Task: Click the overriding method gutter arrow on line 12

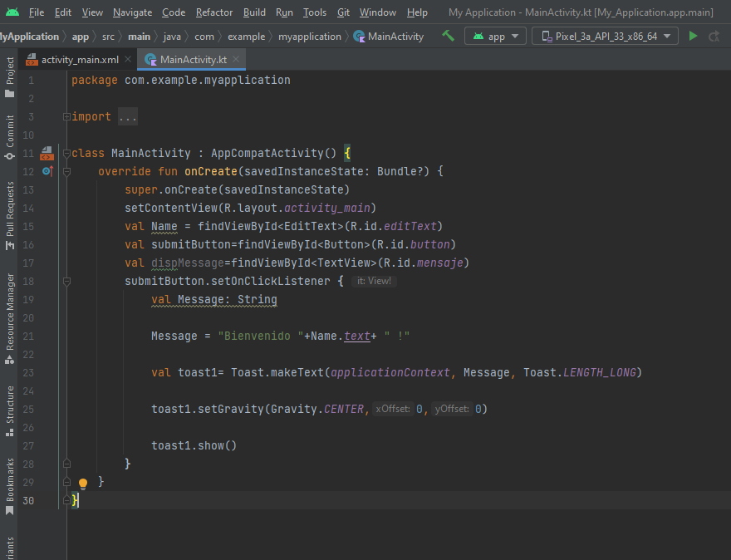Action: coord(48,171)
